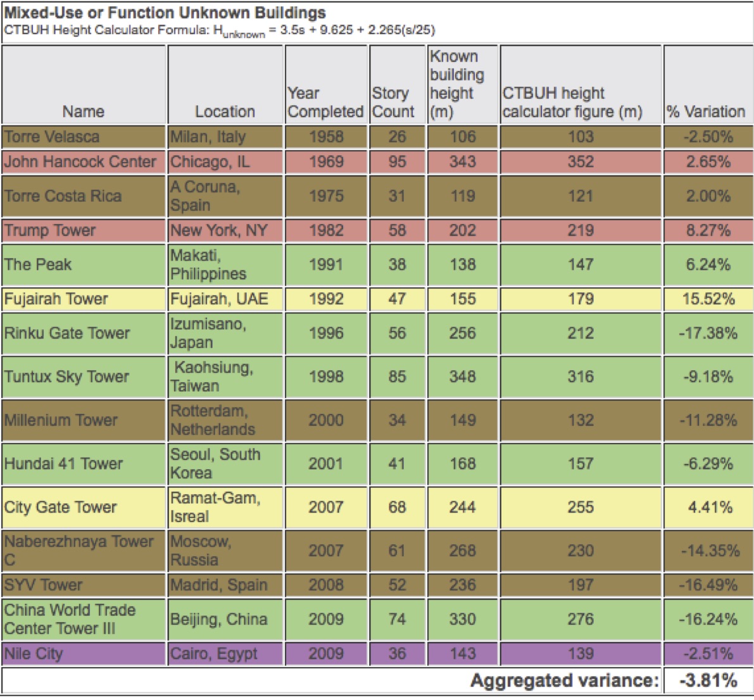
Task: Select the % Variation column header
Action: tap(706, 111)
